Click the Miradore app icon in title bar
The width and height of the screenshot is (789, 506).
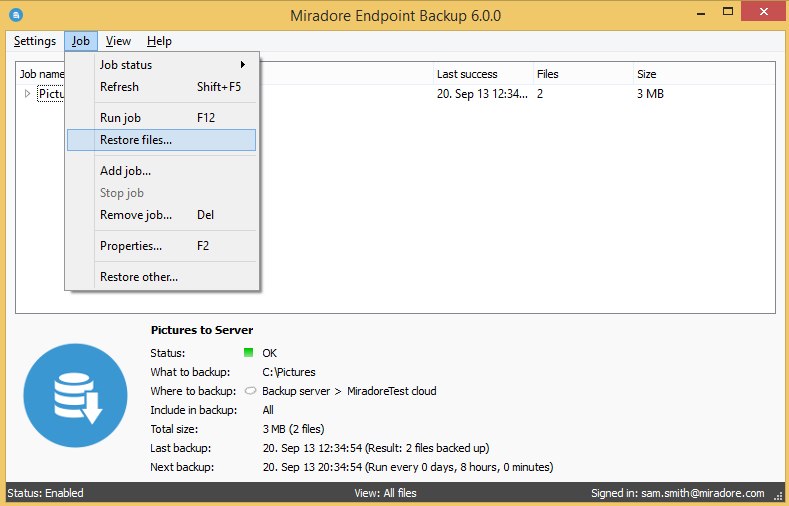16,15
